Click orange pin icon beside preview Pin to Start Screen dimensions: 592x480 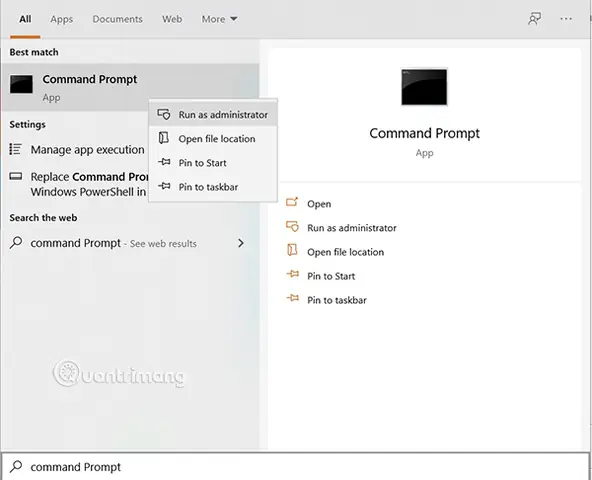click(x=293, y=274)
